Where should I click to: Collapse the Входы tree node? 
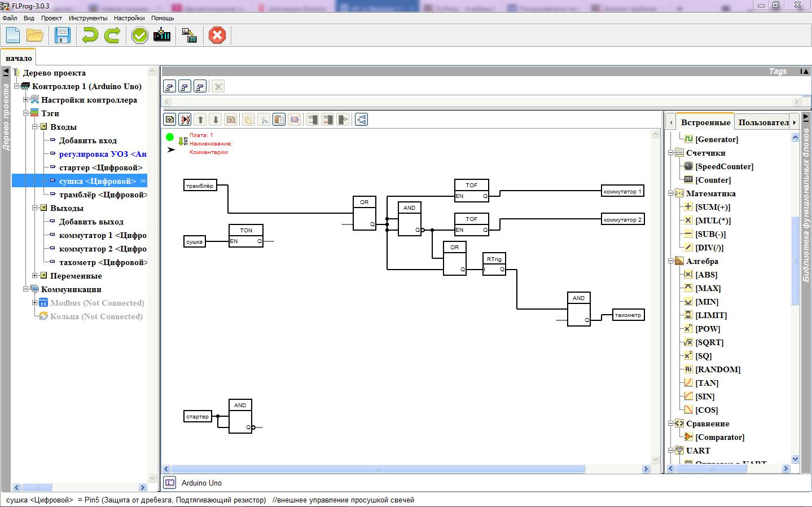[x=35, y=127]
